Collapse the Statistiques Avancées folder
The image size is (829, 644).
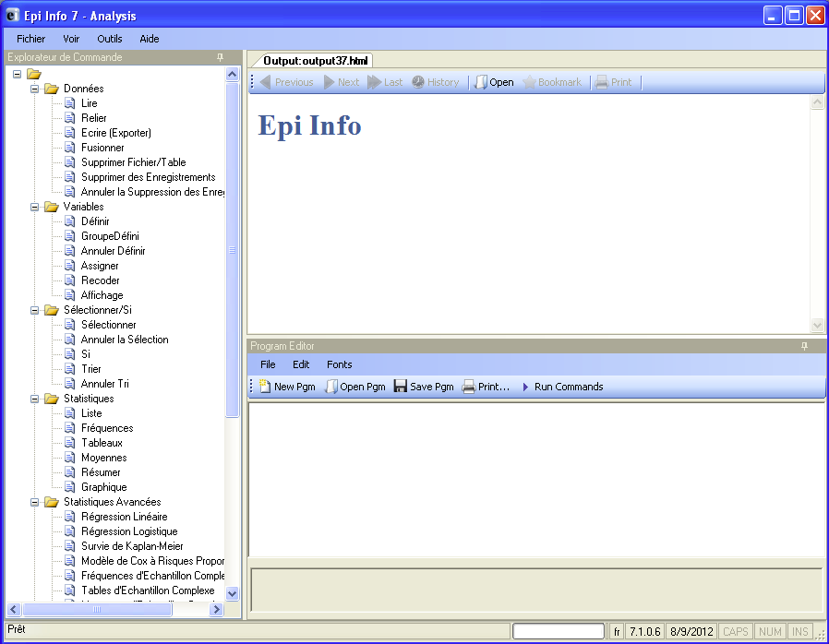pos(34,503)
